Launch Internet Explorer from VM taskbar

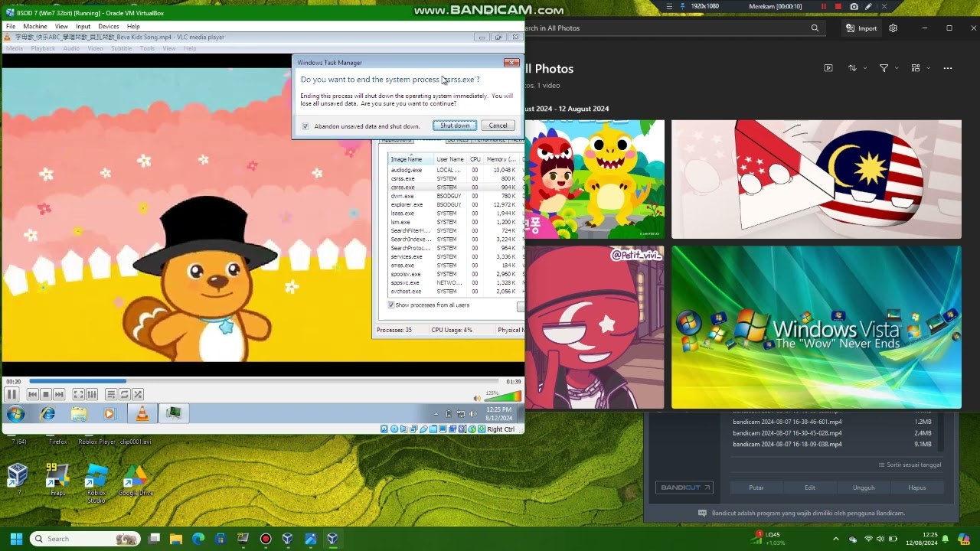pos(47,414)
